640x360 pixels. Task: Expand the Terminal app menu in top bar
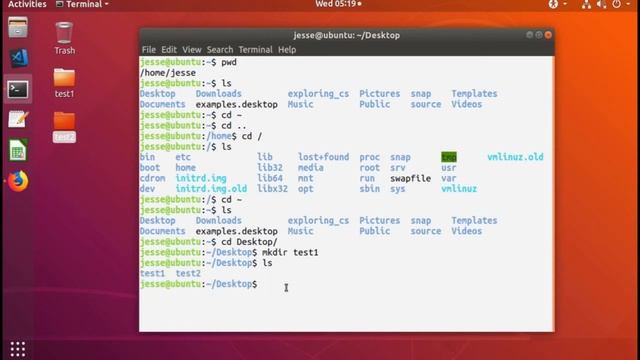coord(82,4)
